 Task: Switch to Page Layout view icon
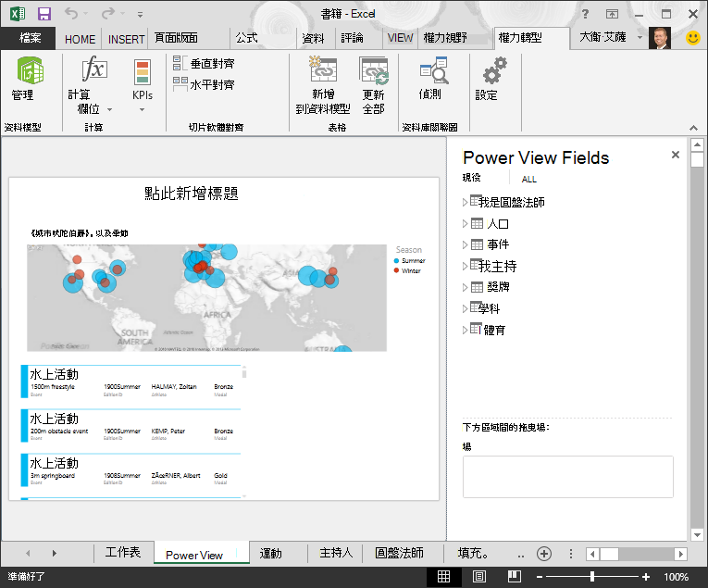click(479, 577)
